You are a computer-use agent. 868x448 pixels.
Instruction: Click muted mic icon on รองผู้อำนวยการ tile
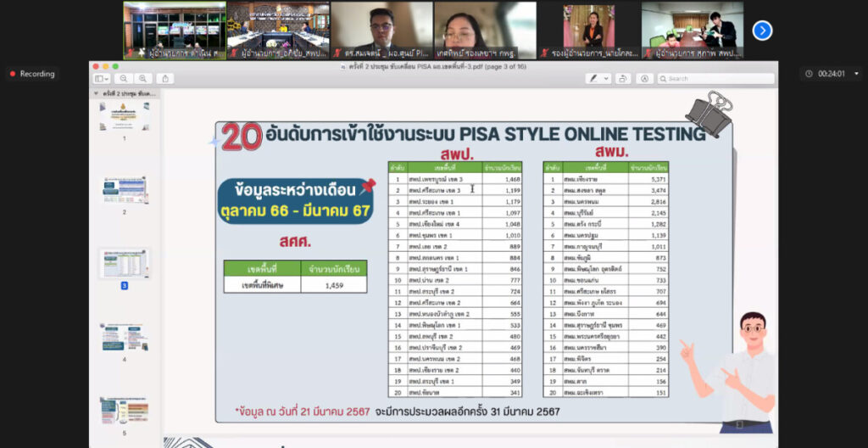click(x=544, y=53)
